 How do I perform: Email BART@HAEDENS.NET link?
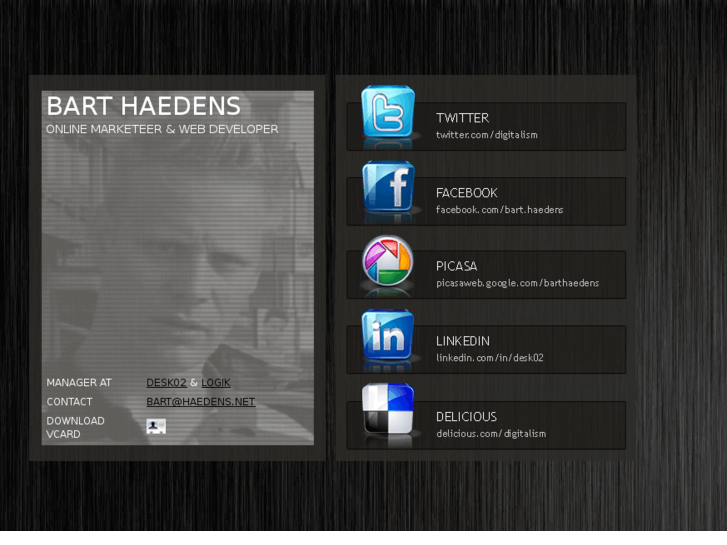[201, 402]
